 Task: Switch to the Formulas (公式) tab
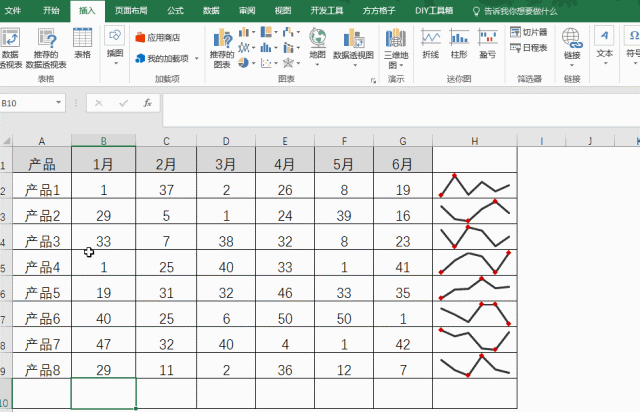[x=175, y=11]
